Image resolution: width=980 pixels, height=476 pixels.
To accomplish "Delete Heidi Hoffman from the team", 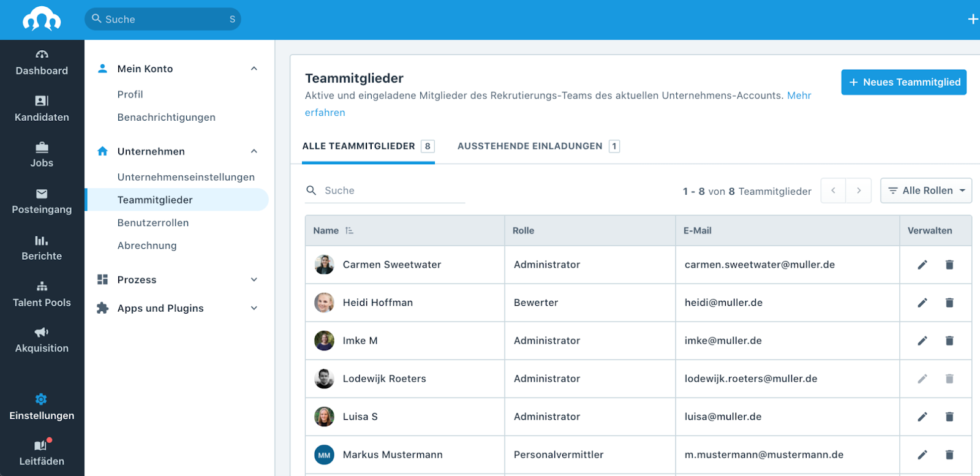I will pos(949,303).
